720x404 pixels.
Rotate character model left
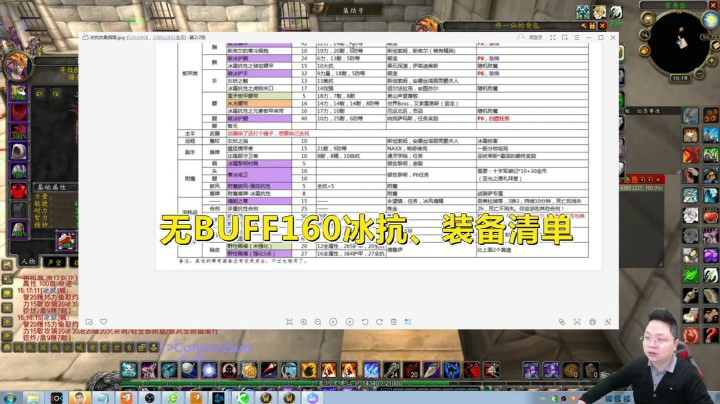click(39, 94)
